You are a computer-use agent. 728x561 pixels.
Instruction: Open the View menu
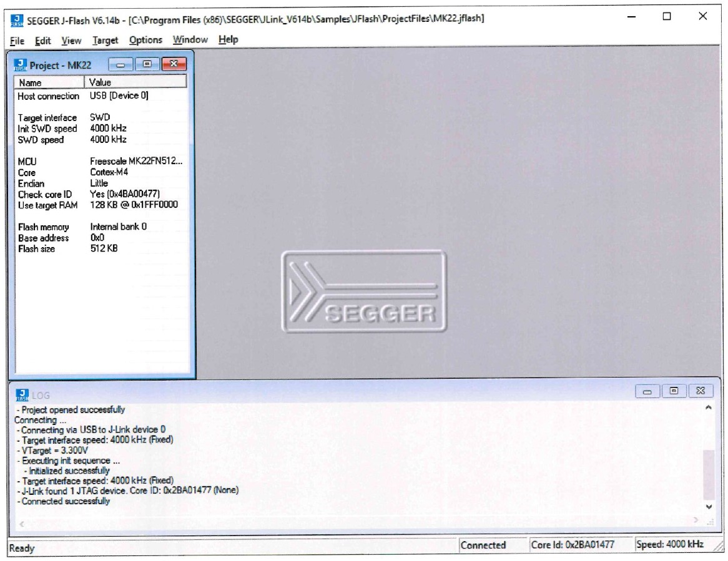pos(71,41)
